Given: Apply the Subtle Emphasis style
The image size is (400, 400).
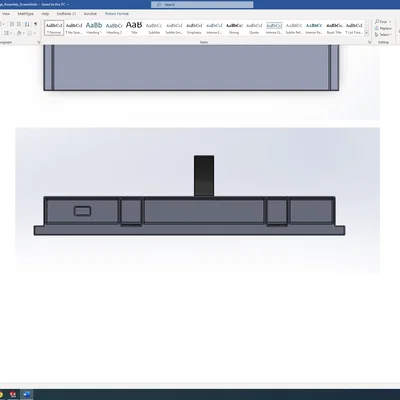Looking at the screenshot, I should (x=174, y=28).
